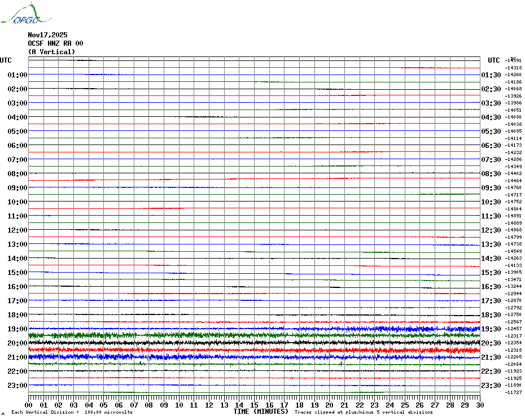Click the 19:00 hour label
This screenshot has height=420, width=525.
[17, 329]
